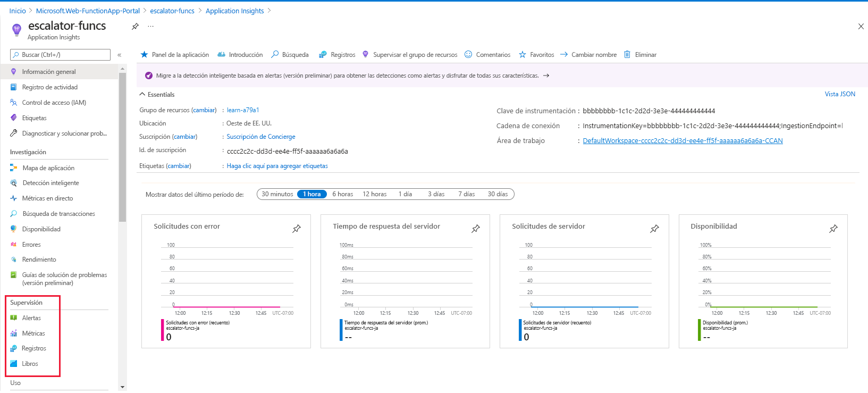Open the learn-a79a1 resource group

click(x=243, y=110)
